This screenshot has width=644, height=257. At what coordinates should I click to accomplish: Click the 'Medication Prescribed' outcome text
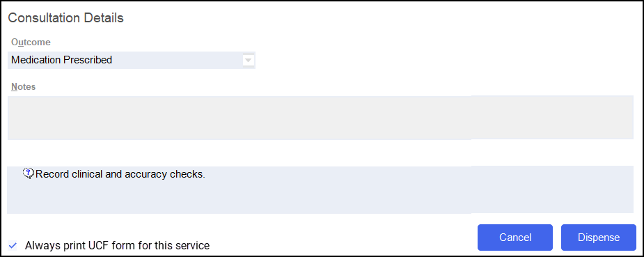tap(61, 60)
